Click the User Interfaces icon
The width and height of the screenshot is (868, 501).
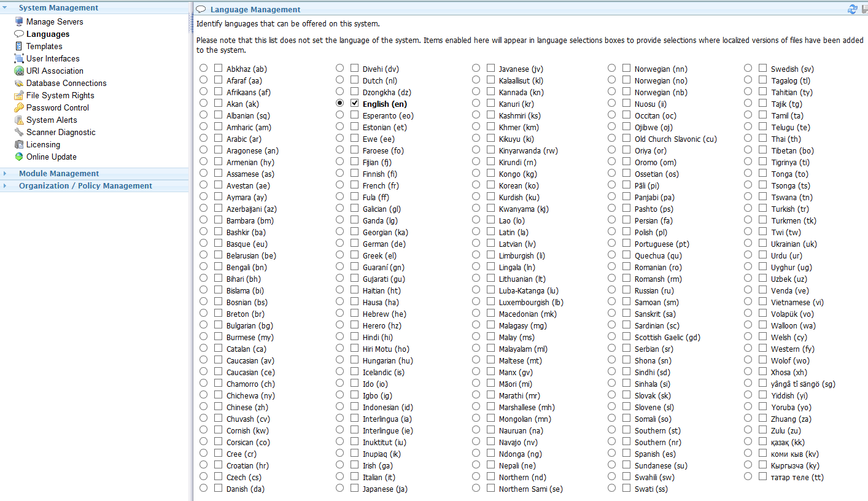[x=19, y=58]
